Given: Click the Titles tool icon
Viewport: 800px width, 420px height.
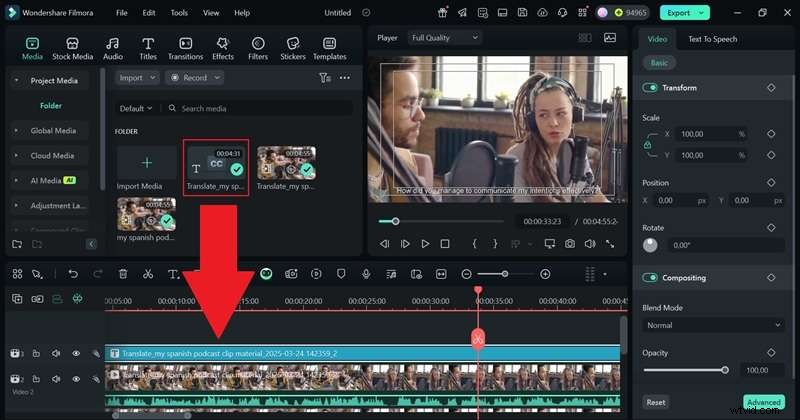Looking at the screenshot, I should coord(148,48).
